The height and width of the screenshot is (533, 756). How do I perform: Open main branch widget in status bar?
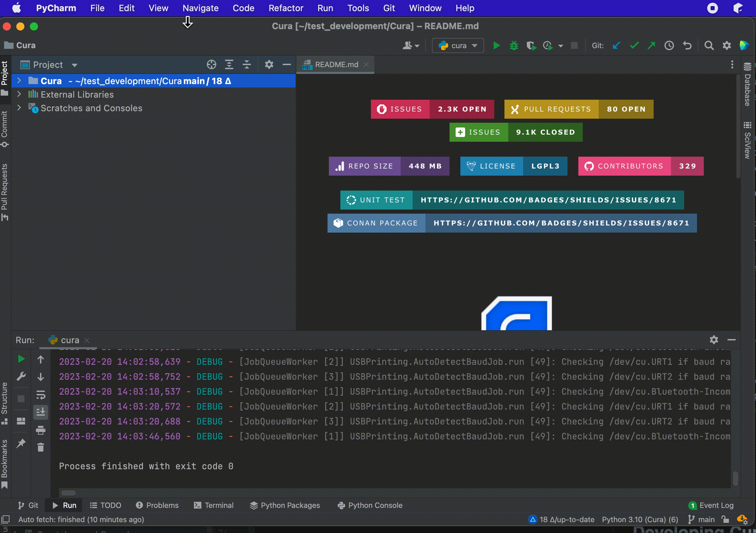701,519
